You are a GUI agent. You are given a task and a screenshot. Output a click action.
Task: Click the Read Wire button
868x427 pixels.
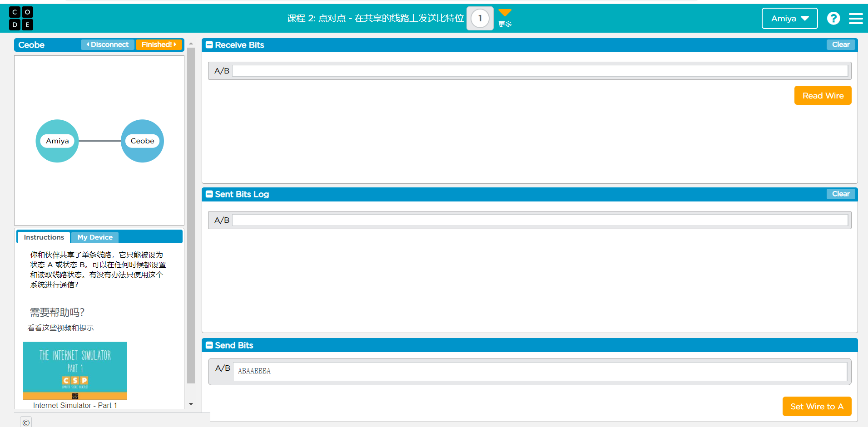tap(823, 95)
